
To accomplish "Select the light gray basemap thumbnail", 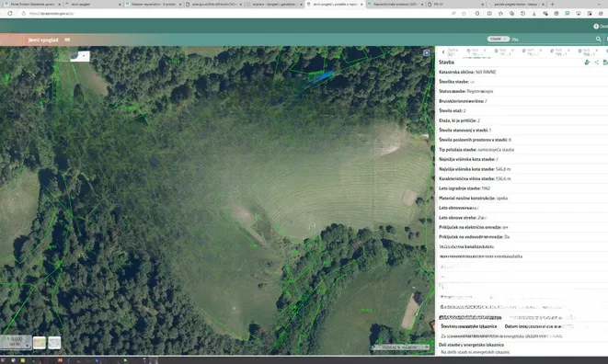I will pos(54,343).
